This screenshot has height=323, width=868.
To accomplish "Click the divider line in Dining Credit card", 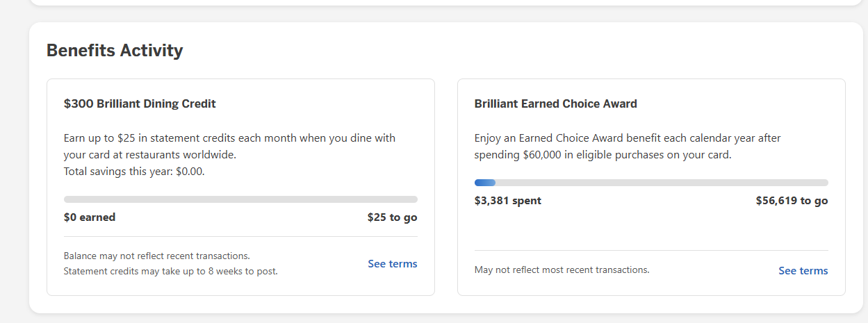I will (x=240, y=237).
